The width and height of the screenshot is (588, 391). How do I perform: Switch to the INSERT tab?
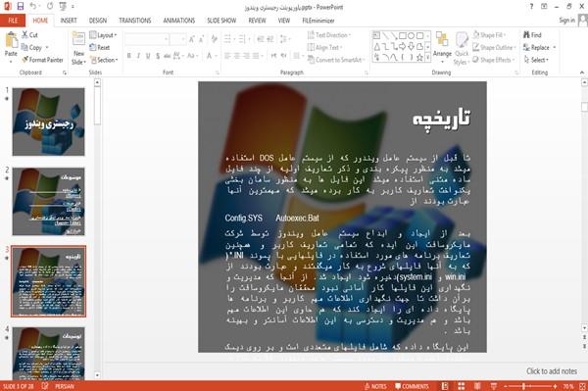(69, 21)
